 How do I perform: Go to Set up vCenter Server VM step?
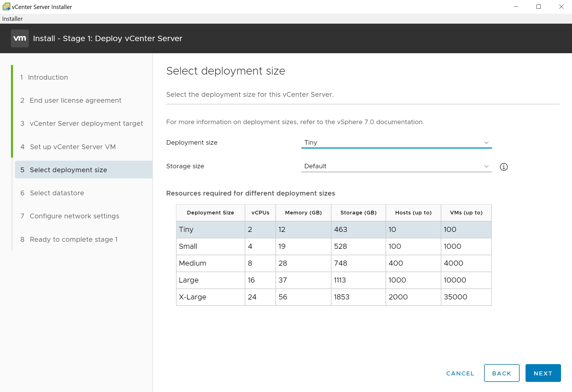pyautogui.click(x=68, y=147)
